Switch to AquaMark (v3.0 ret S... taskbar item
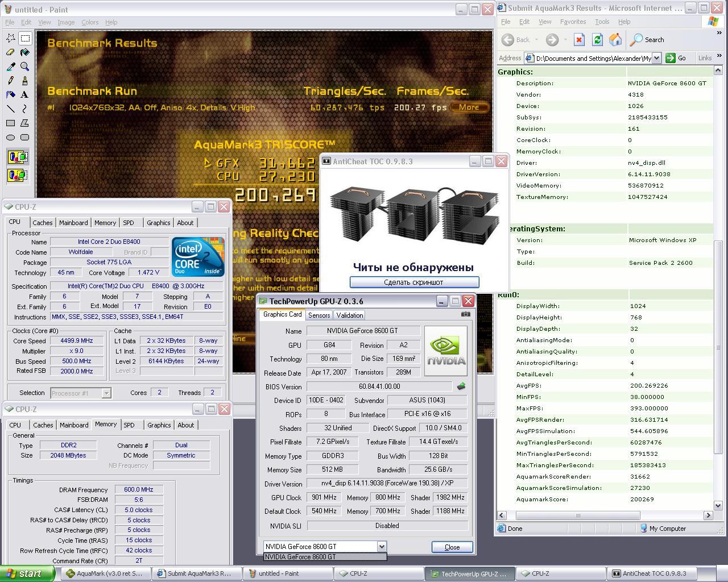This screenshot has height=582, width=728. (x=106, y=573)
